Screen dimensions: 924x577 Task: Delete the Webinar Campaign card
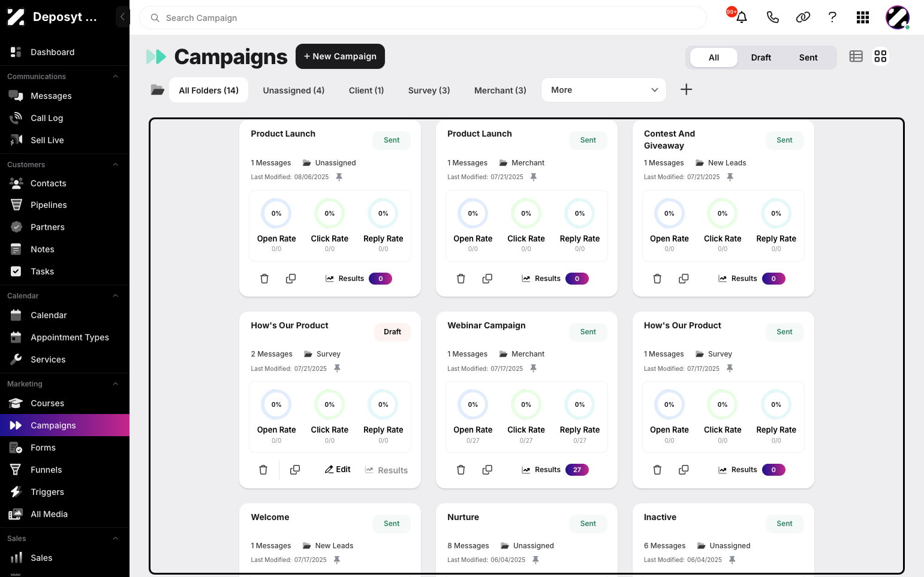(x=461, y=470)
